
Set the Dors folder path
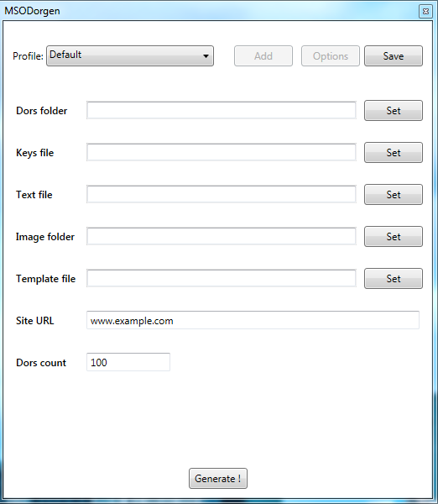[394, 111]
